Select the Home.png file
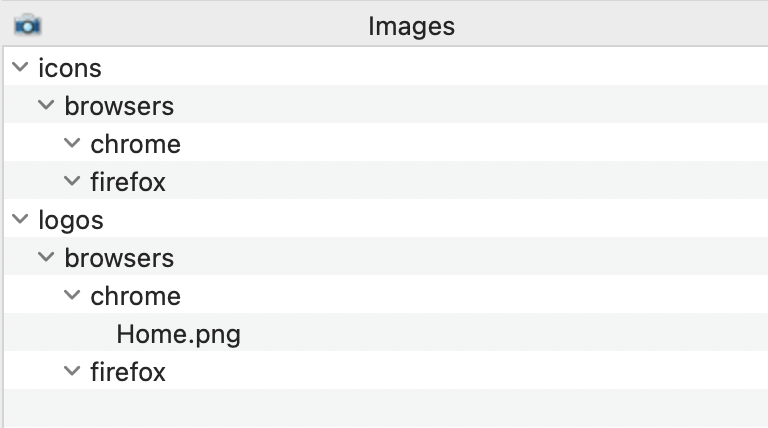The width and height of the screenshot is (768, 428). tap(178, 334)
